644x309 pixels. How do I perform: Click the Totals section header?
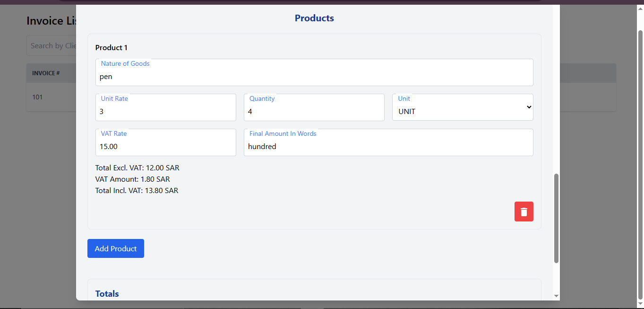pos(107,293)
